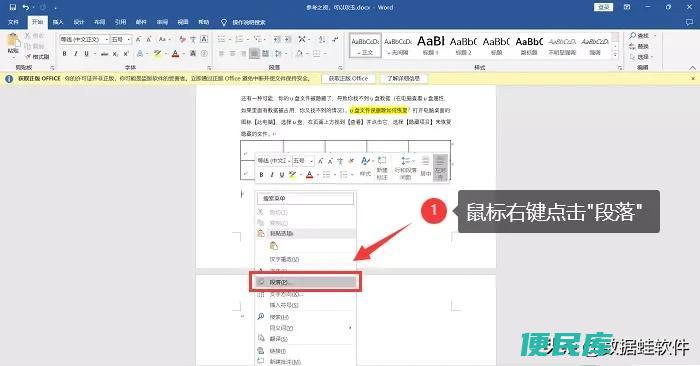Open the 插入 (Insert) ribbon tab
This screenshot has width=700, height=366.
pos(58,22)
